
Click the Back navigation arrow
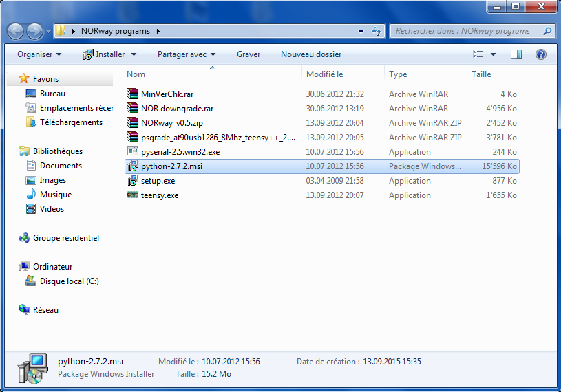(15, 32)
